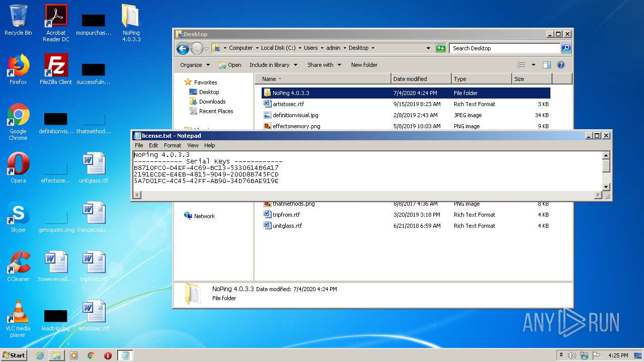The height and width of the screenshot is (362, 644).
Task: Click serial key starting B8710FC0
Action: coord(206,168)
